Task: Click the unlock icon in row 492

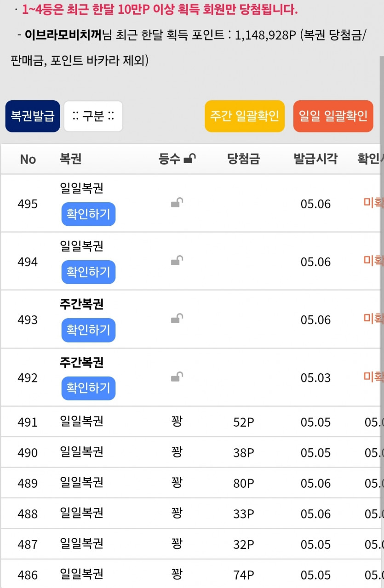Action: (x=177, y=377)
